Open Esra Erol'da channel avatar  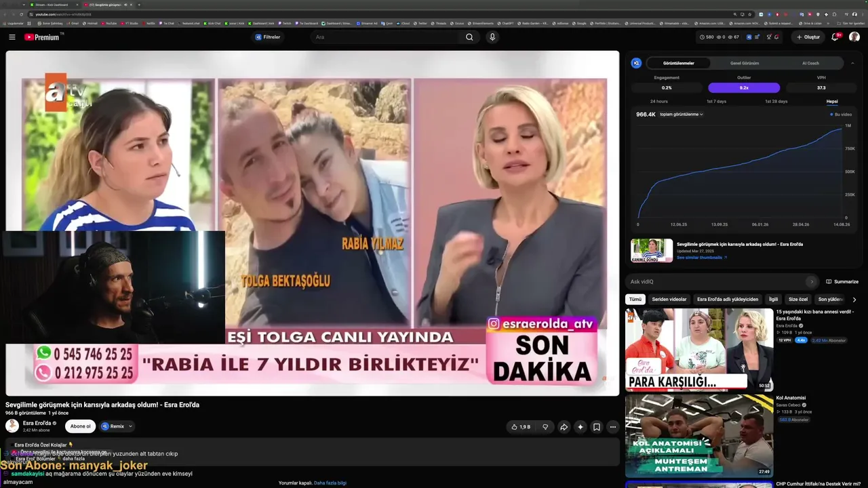(x=12, y=426)
